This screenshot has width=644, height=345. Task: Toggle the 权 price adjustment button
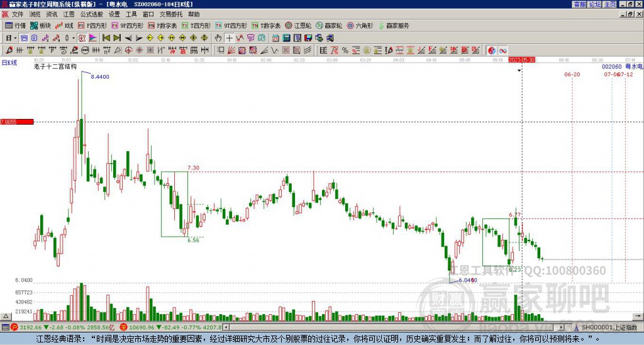coord(82,38)
